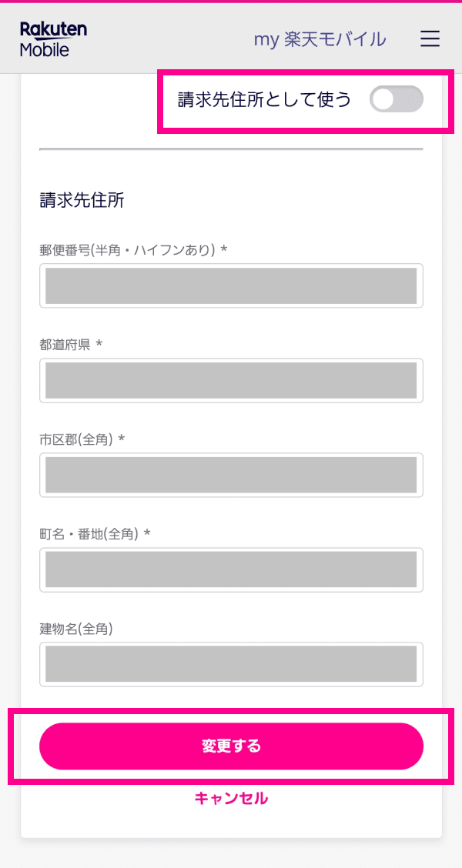Click into the 市区郡(全角) field

click(x=231, y=475)
